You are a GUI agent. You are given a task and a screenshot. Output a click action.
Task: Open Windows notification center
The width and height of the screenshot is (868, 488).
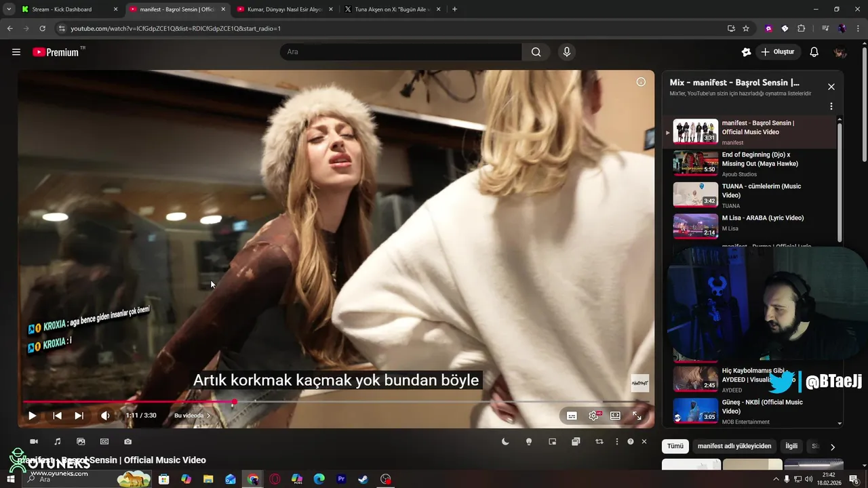[854, 479]
